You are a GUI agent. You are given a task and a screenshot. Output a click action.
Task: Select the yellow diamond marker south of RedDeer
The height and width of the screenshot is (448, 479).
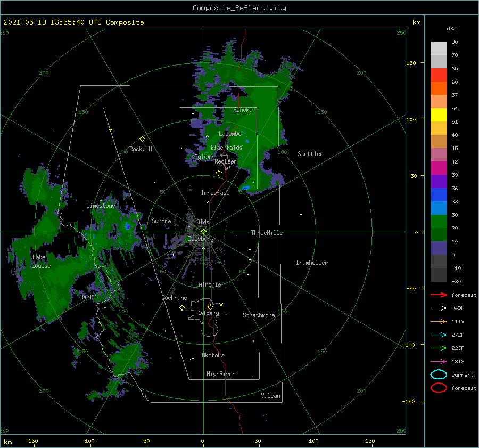[x=219, y=173]
